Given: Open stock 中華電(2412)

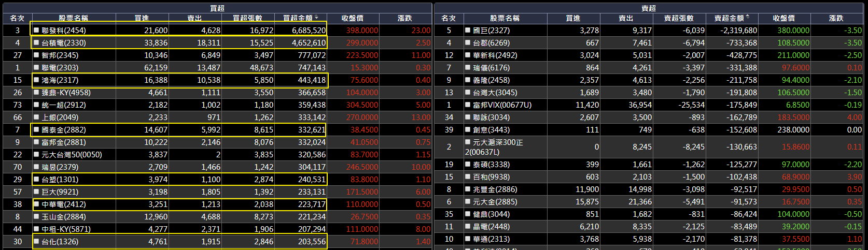Looking at the screenshot, I should [64, 204].
